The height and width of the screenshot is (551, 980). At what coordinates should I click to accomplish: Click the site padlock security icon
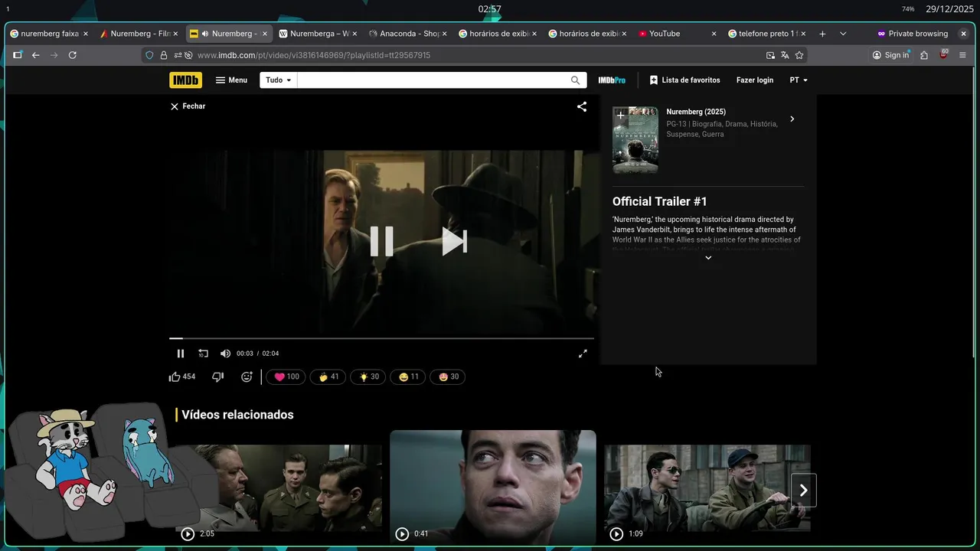click(163, 55)
